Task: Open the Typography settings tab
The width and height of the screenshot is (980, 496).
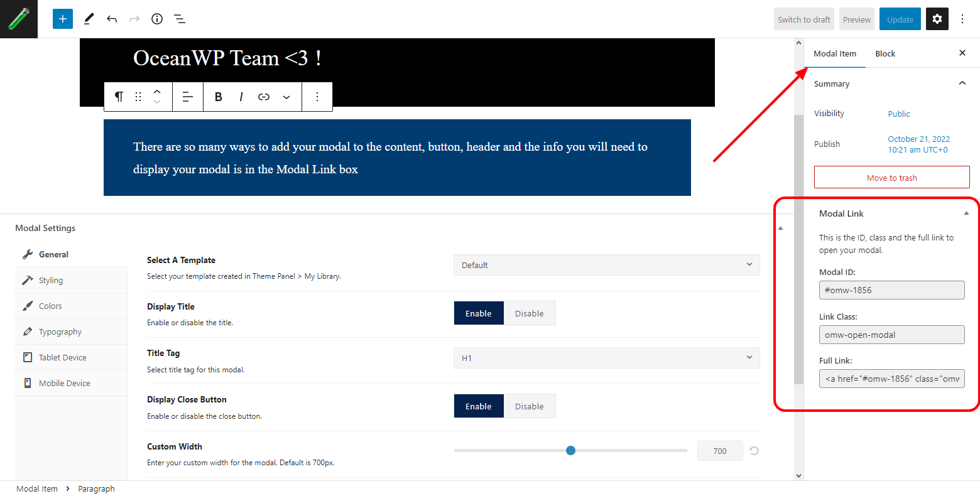Action: [x=72, y=332]
